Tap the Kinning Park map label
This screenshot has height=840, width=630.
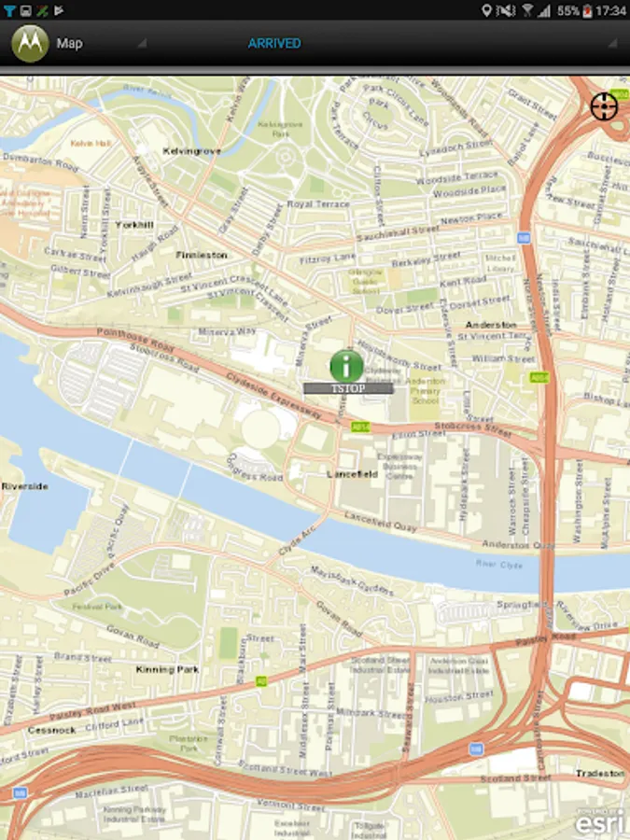point(167,669)
